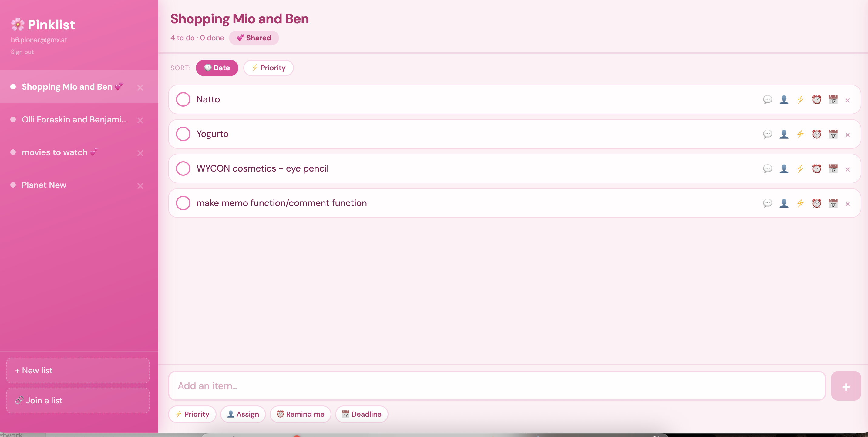
Task: Sort items by Date
Action: coord(217,68)
